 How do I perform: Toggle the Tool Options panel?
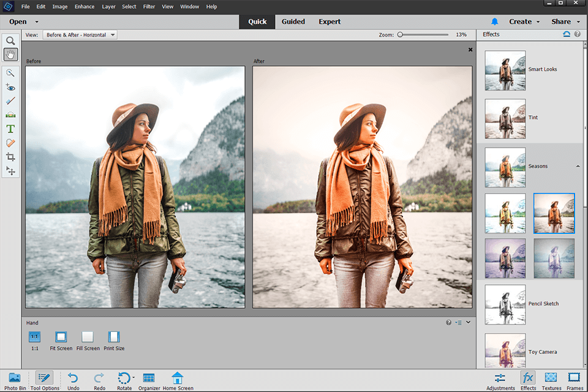tap(45, 379)
